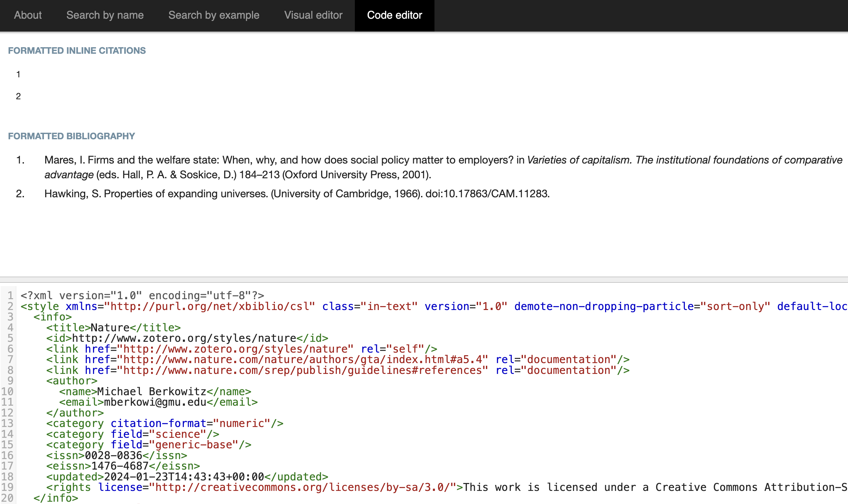Click line number 1 in the gutter
The image size is (848, 504).
pyautogui.click(x=10, y=296)
